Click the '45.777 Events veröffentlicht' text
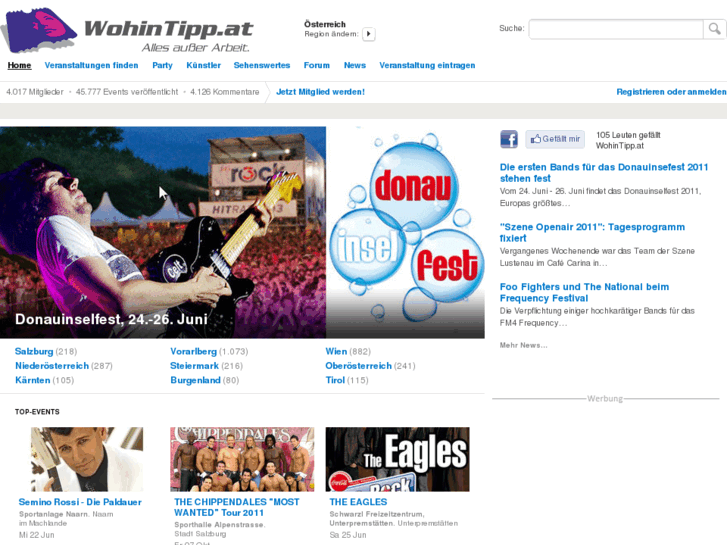The image size is (727, 545). click(x=127, y=92)
